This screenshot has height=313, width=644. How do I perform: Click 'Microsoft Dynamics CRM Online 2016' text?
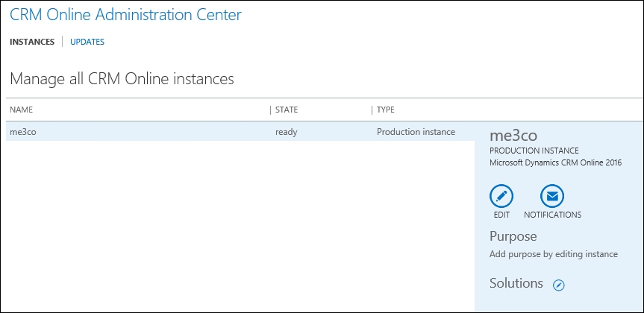click(556, 163)
